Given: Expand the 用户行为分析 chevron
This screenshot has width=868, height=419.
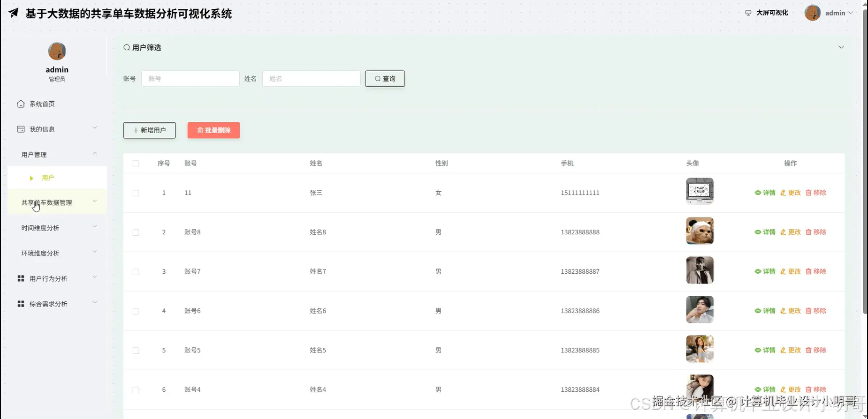Looking at the screenshot, I should pyautogui.click(x=94, y=277).
